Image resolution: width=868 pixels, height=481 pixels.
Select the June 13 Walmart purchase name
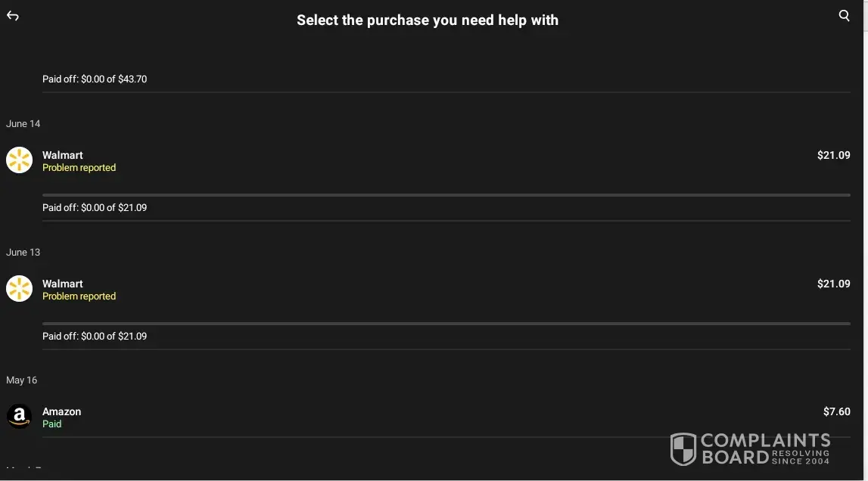pos(63,284)
